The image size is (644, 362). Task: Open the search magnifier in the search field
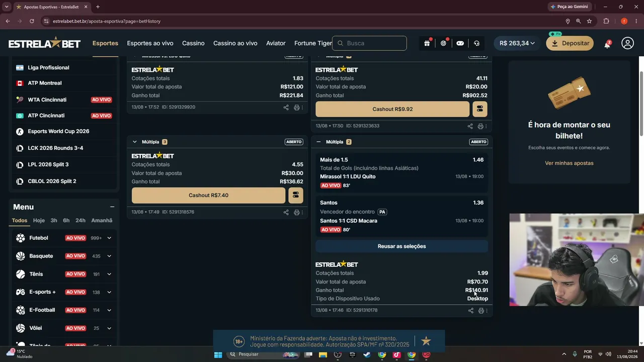point(340,43)
